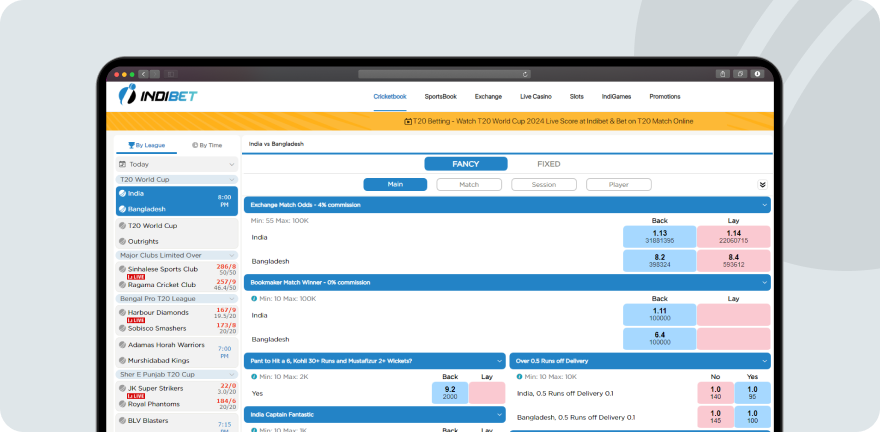Lay India at 1.14 in Exchange Match Odds

coord(734,237)
